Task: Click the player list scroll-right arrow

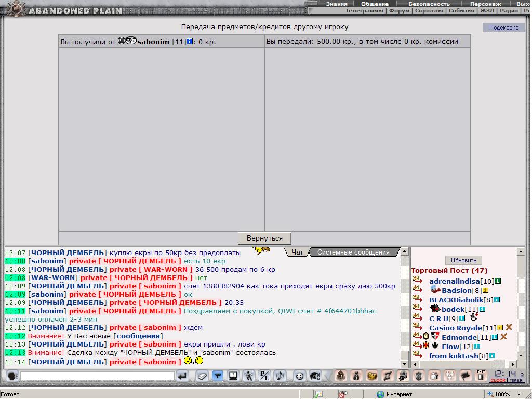Action: tap(513, 364)
